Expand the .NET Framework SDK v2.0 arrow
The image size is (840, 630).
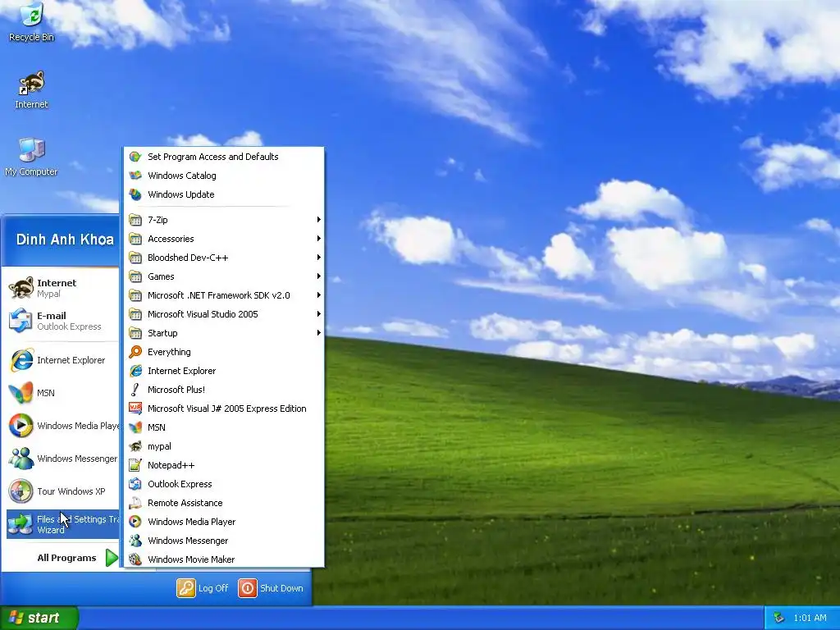click(x=319, y=295)
